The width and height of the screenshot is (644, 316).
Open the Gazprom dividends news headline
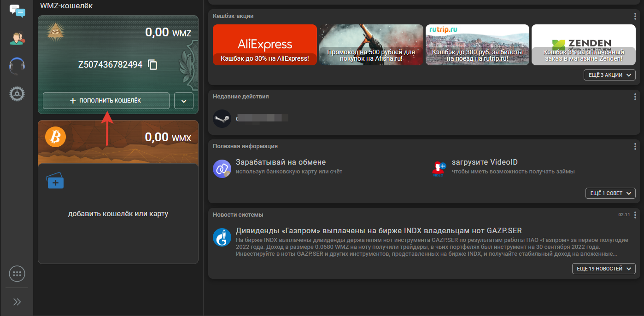[x=379, y=231]
